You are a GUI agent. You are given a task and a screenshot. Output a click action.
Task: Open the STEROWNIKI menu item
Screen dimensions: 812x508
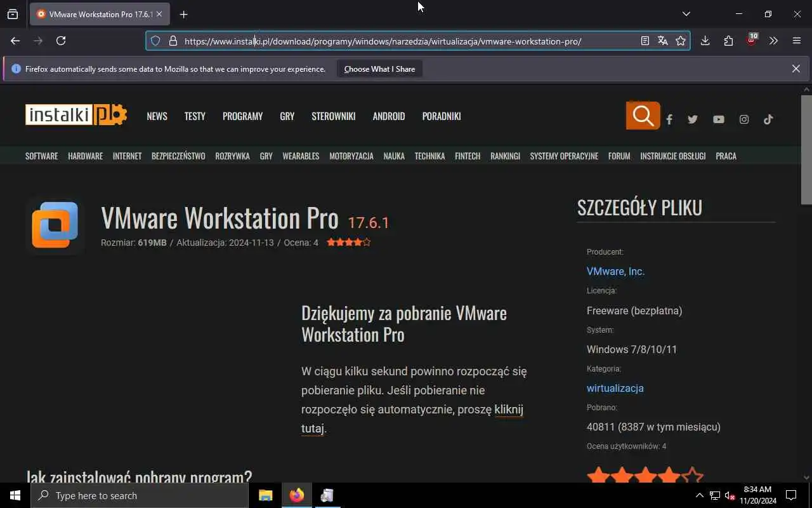click(333, 116)
